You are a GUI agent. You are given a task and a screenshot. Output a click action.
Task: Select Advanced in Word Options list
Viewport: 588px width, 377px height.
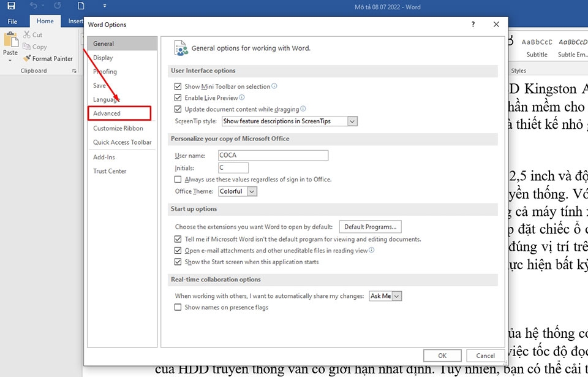[x=119, y=113]
